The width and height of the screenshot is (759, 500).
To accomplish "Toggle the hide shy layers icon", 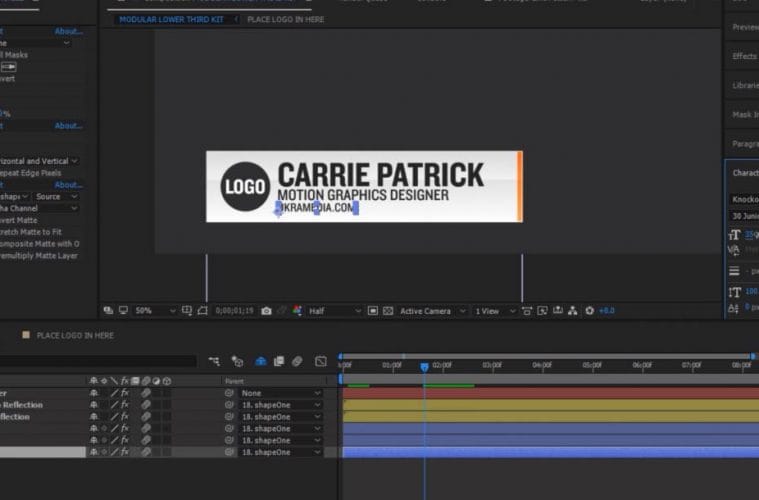I will (x=260, y=361).
